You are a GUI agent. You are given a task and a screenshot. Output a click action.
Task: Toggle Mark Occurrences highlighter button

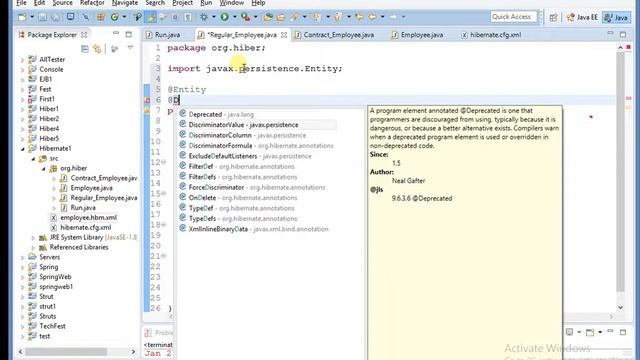point(151,17)
